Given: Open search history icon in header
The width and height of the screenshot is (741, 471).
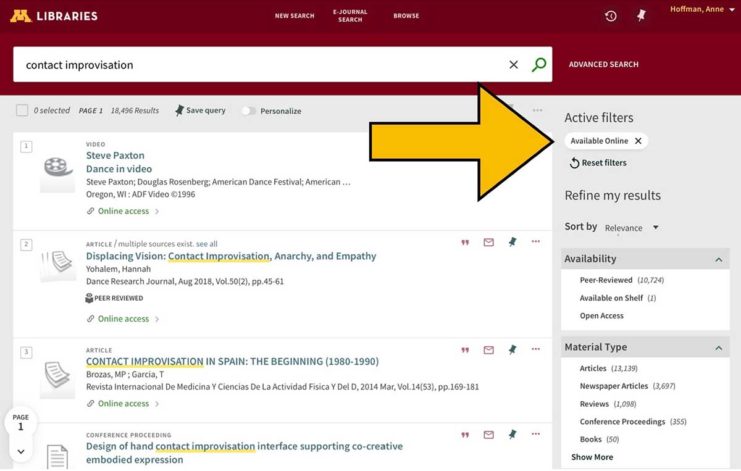Looking at the screenshot, I should pyautogui.click(x=611, y=16).
